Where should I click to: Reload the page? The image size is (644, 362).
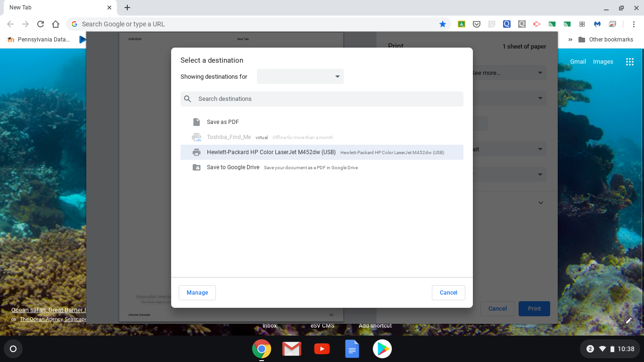[41, 24]
